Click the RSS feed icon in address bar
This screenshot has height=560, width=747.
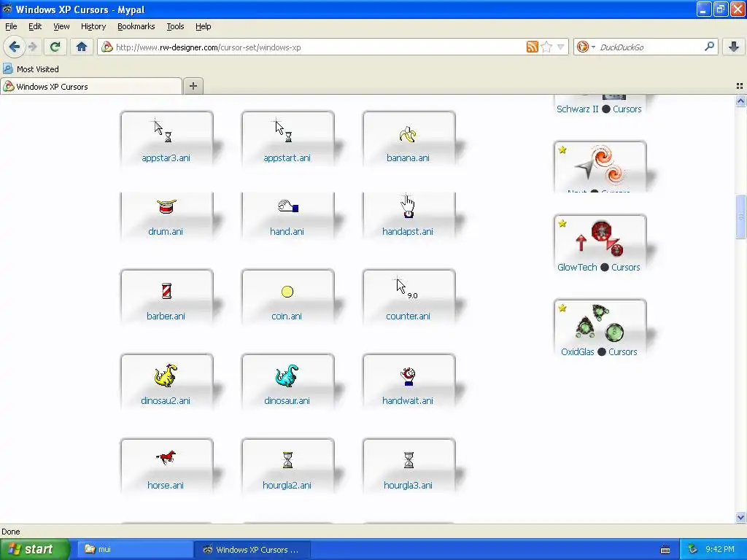[532, 47]
